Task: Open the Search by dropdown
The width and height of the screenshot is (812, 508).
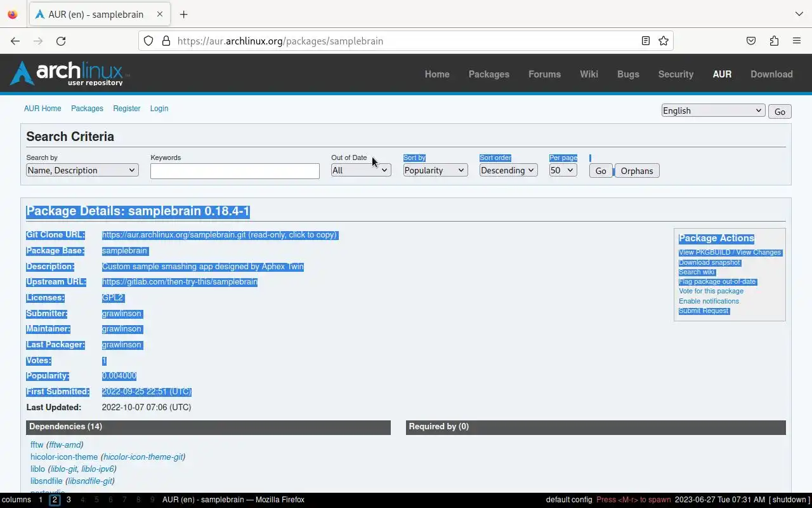Action: point(82,170)
